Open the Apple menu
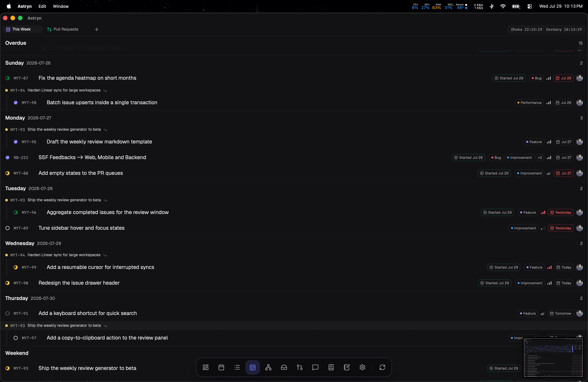588x382 pixels. click(9, 6)
